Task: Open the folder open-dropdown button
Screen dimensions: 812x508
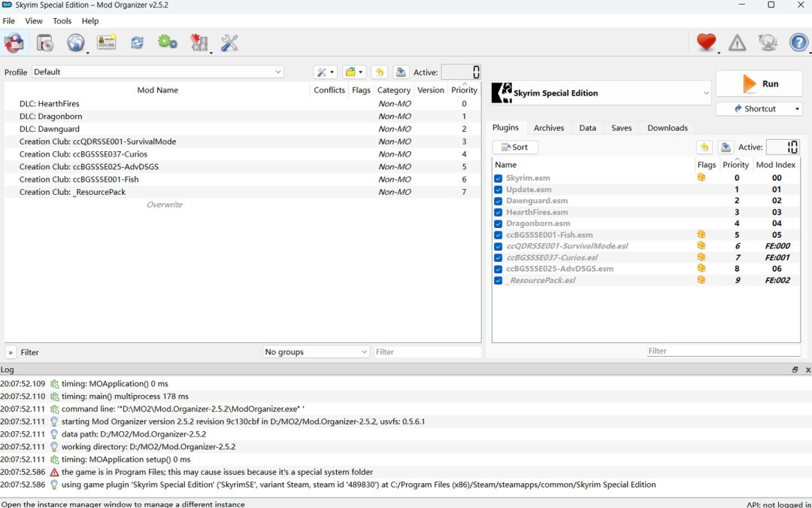Action: point(355,72)
